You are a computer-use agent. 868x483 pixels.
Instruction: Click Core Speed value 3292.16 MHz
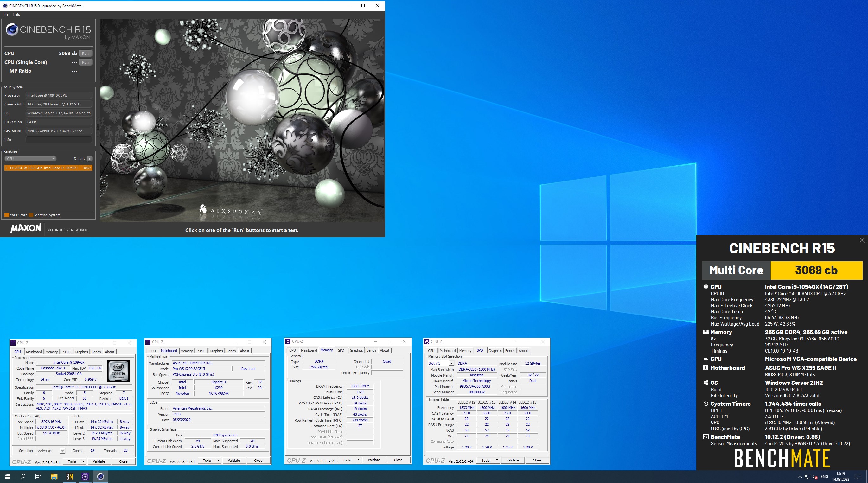pos(51,422)
